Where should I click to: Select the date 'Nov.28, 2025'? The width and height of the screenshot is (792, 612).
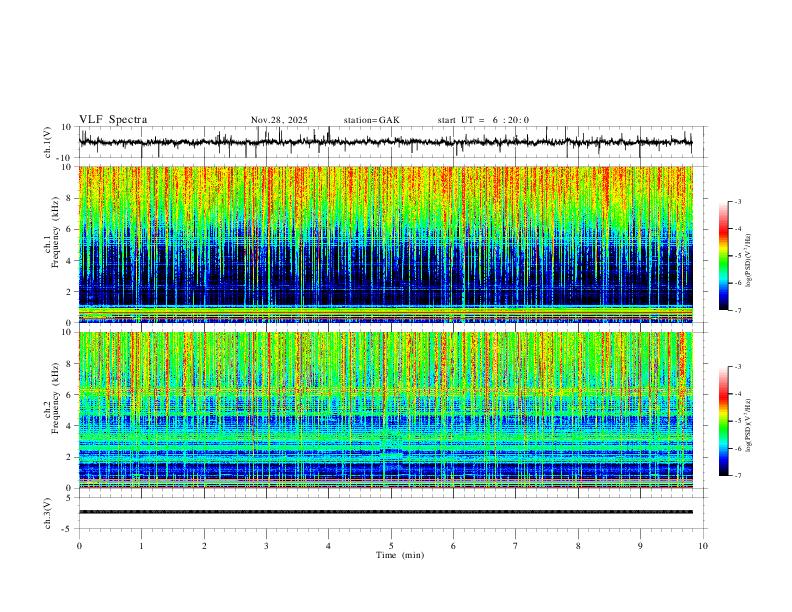pos(279,120)
